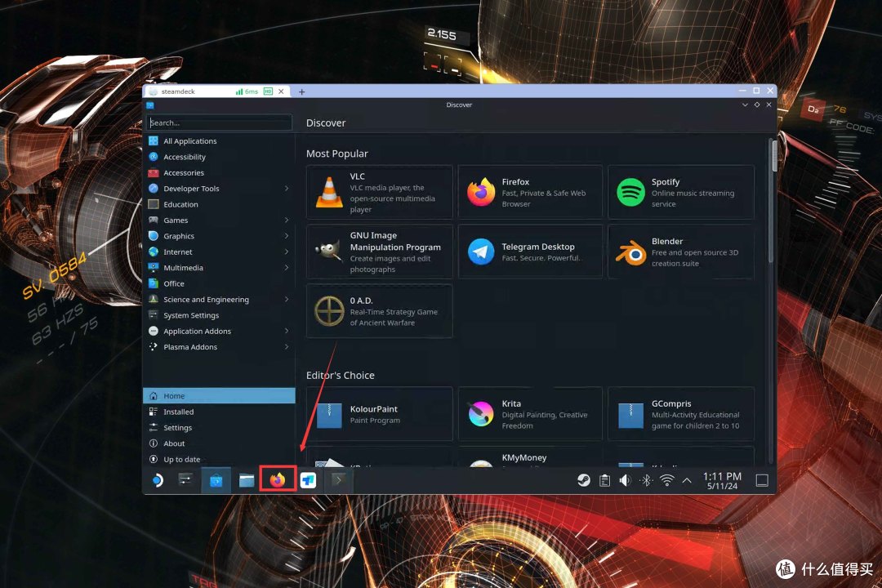
Task: Open the GNU Image Manipulation Program card
Action: [379, 252]
